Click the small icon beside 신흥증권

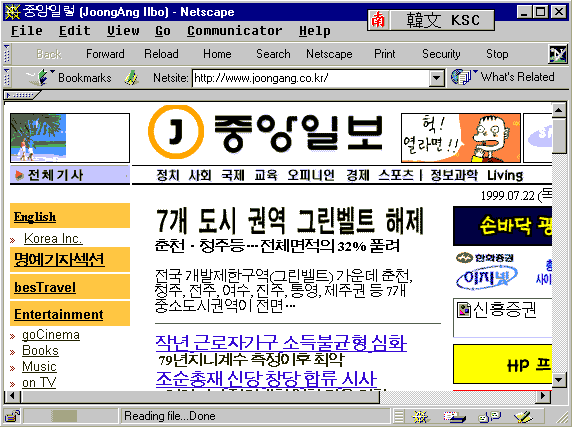[x=464, y=310]
